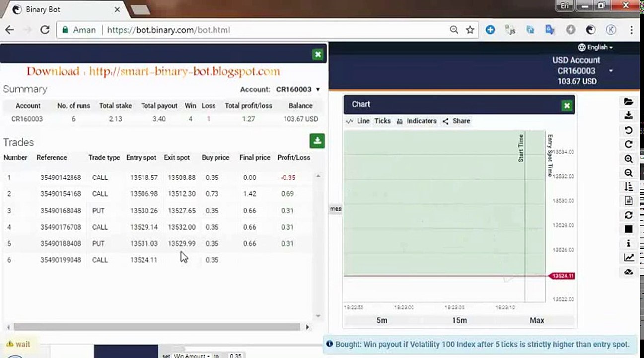Viewport: 644px width, 358px height.
Task: Click the Total profit/loss value 1.27
Action: [249, 119]
